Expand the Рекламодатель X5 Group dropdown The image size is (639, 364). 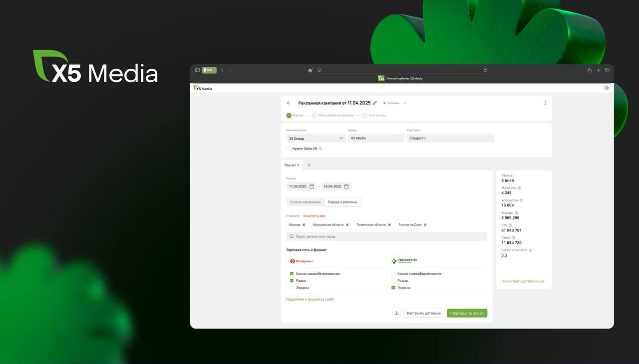[316, 138]
